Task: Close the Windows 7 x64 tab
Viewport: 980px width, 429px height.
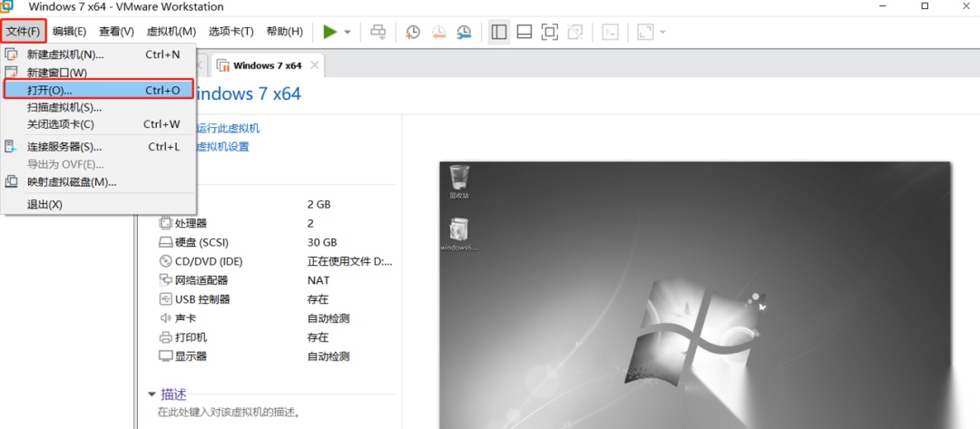Action: tap(314, 65)
